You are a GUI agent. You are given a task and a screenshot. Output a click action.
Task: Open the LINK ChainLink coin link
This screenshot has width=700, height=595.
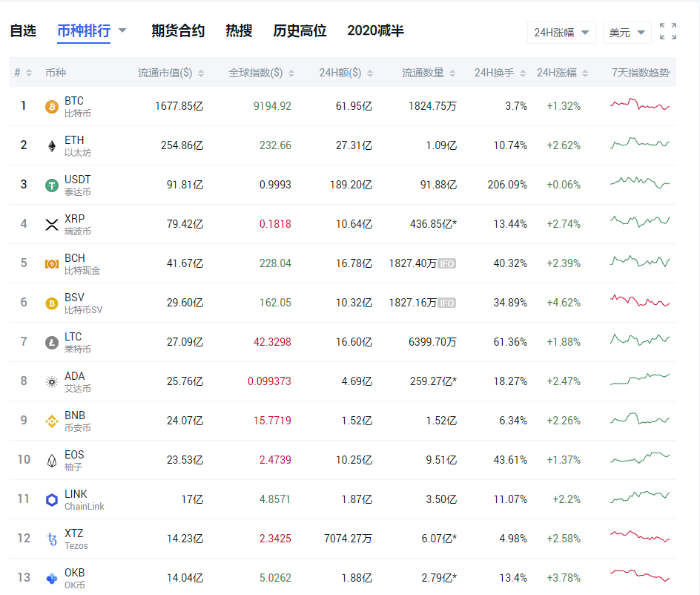coord(84,500)
